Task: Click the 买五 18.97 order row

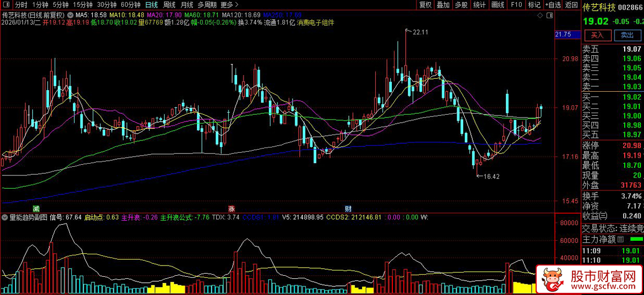Action: tap(613, 134)
